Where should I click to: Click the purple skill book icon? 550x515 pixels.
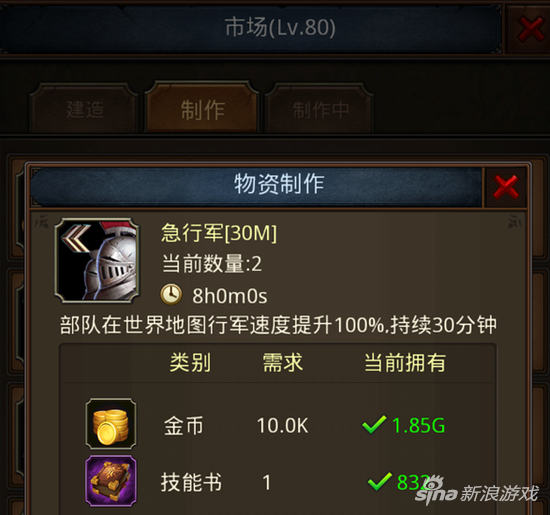coord(111,481)
